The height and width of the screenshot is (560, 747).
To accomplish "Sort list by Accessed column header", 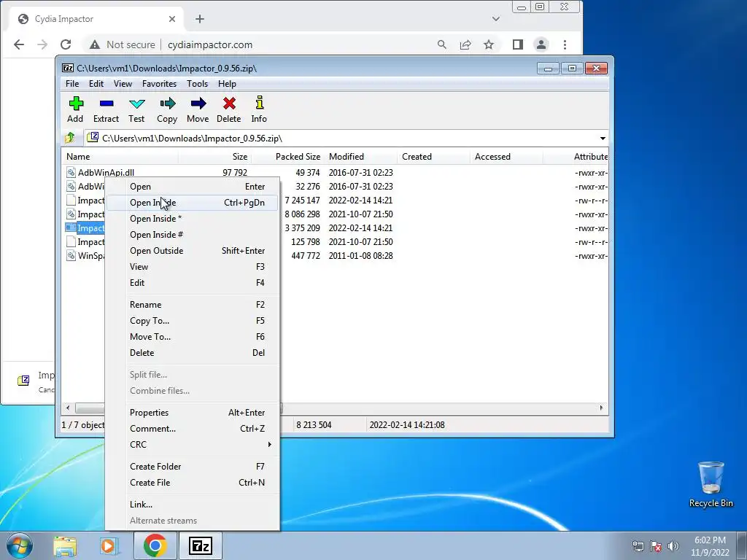I will [506, 157].
